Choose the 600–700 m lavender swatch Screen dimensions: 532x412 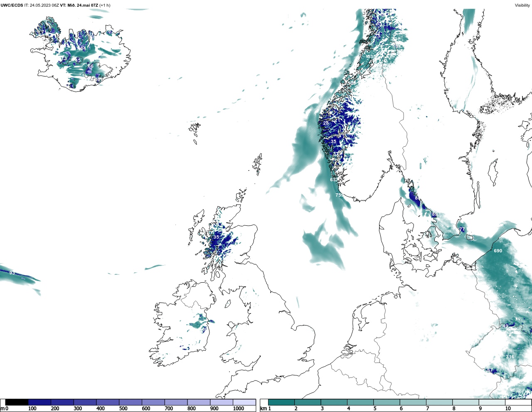(153, 402)
